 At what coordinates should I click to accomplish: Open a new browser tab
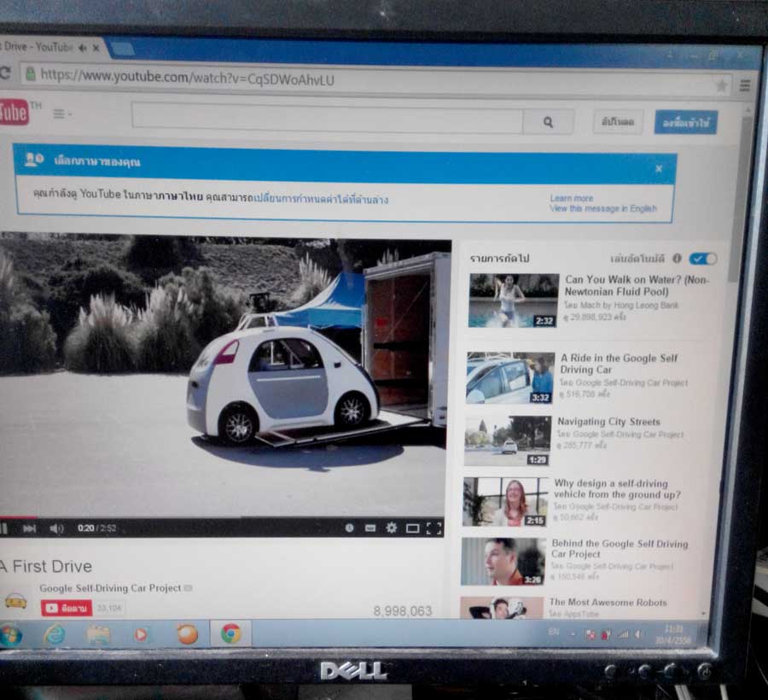[121, 49]
